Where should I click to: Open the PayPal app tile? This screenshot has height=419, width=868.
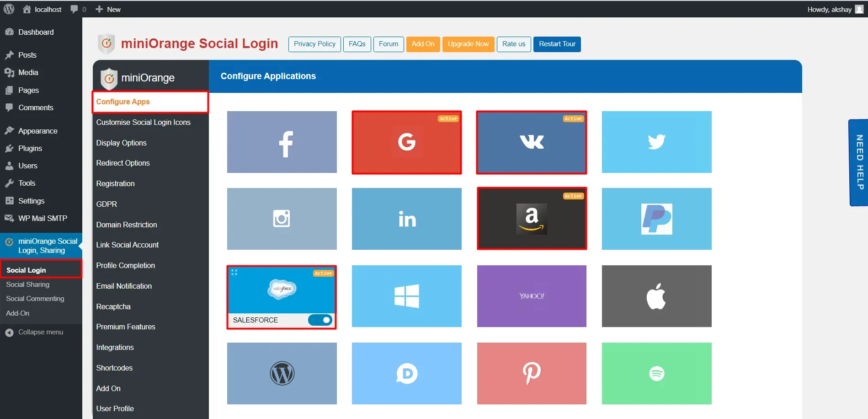click(657, 219)
